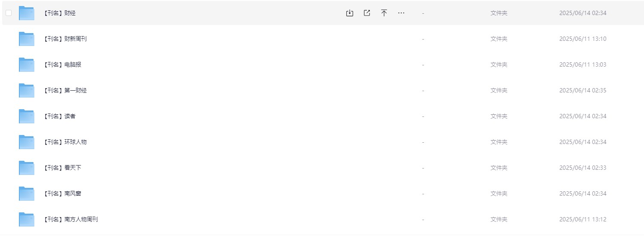Click the download icon on the 财经 row
644x236 pixels.
pyautogui.click(x=350, y=13)
